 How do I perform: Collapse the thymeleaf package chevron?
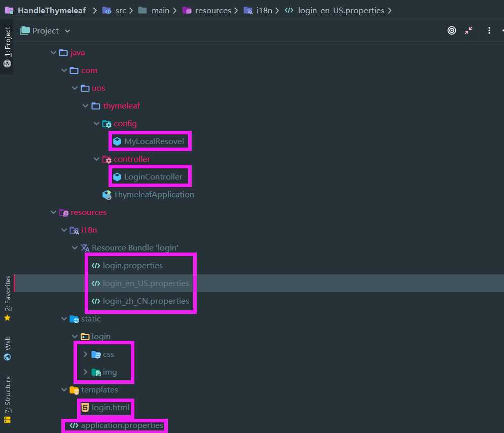coord(85,105)
